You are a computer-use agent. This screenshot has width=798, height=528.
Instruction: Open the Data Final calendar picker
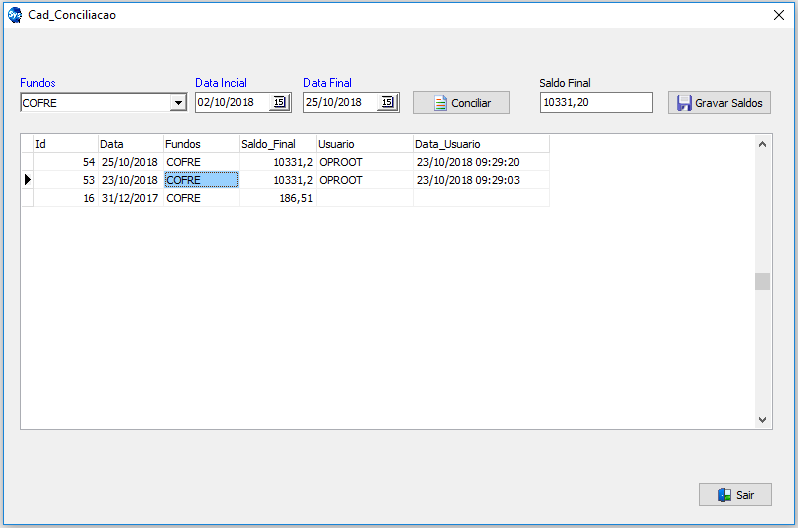[x=387, y=102]
